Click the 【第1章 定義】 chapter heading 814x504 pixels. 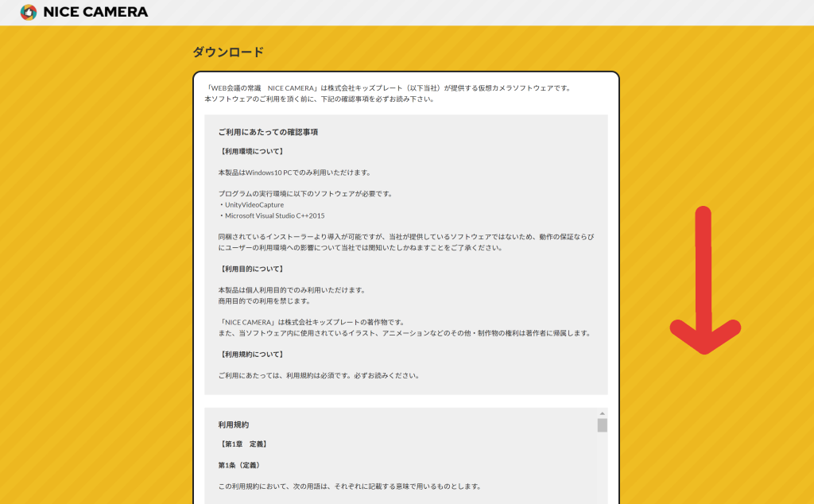pyautogui.click(x=243, y=444)
